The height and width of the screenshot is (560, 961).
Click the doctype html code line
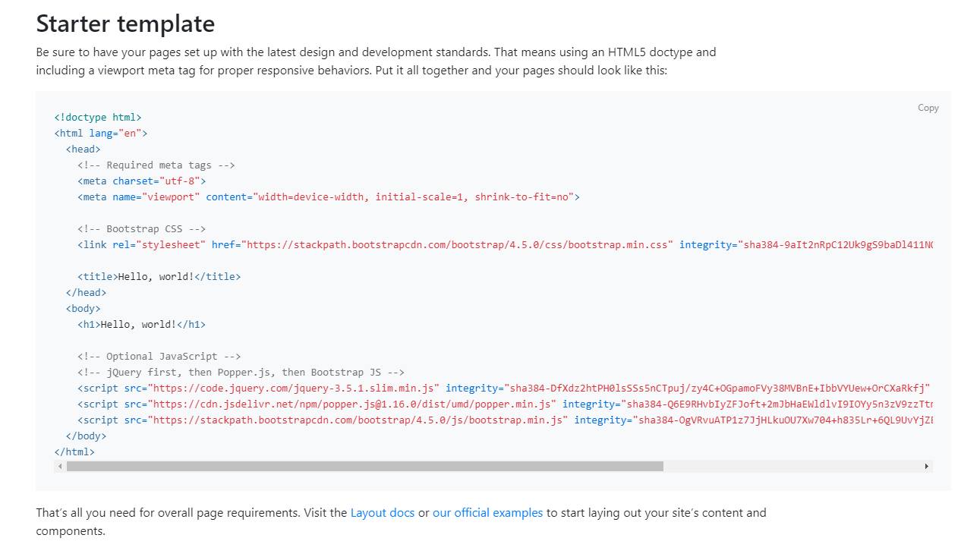[x=98, y=118]
